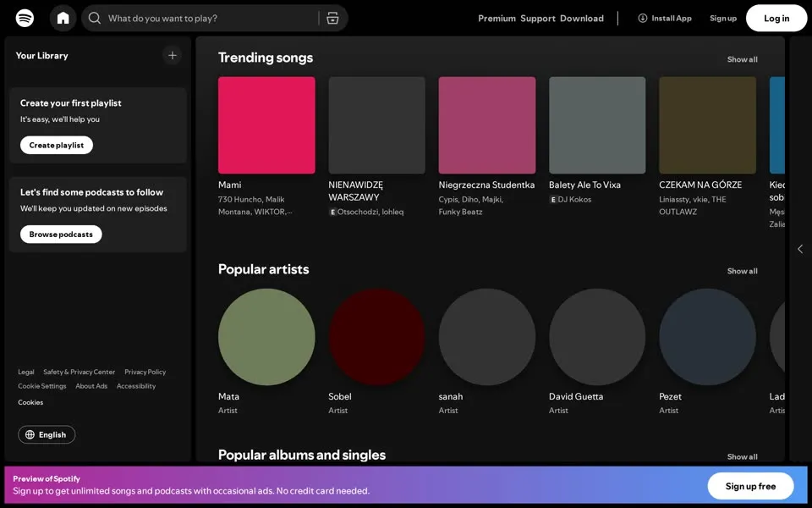This screenshot has width=812, height=508.
Task: Open About Ads link
Action: click(x=91, y=386)
